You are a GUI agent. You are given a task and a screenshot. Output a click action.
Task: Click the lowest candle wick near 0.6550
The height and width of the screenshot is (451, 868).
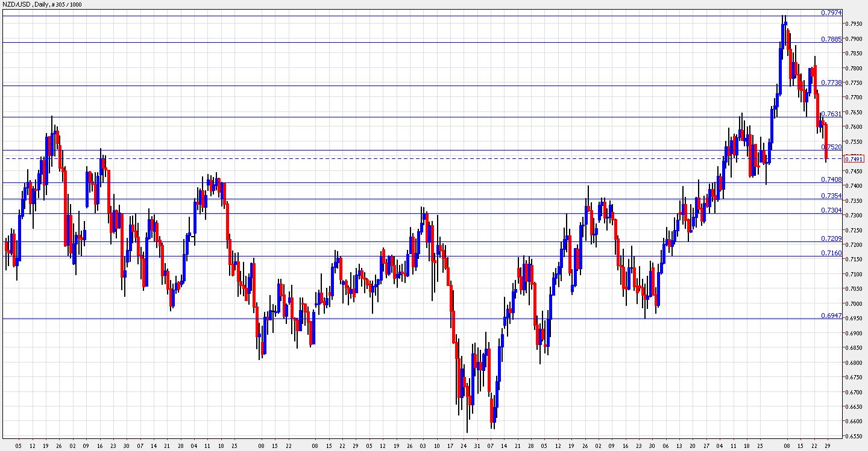point(467,426)
